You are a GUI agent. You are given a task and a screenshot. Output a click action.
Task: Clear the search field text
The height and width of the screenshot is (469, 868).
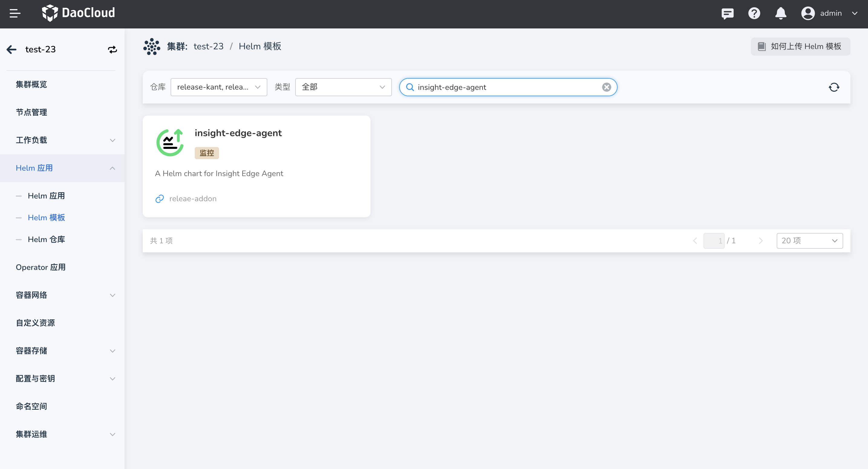tap(606, 87)
